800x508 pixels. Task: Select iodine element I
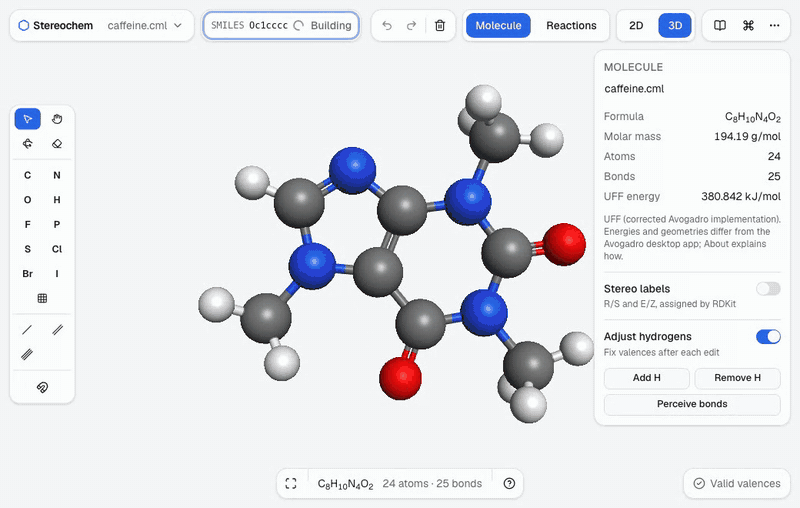pos(57,273)
